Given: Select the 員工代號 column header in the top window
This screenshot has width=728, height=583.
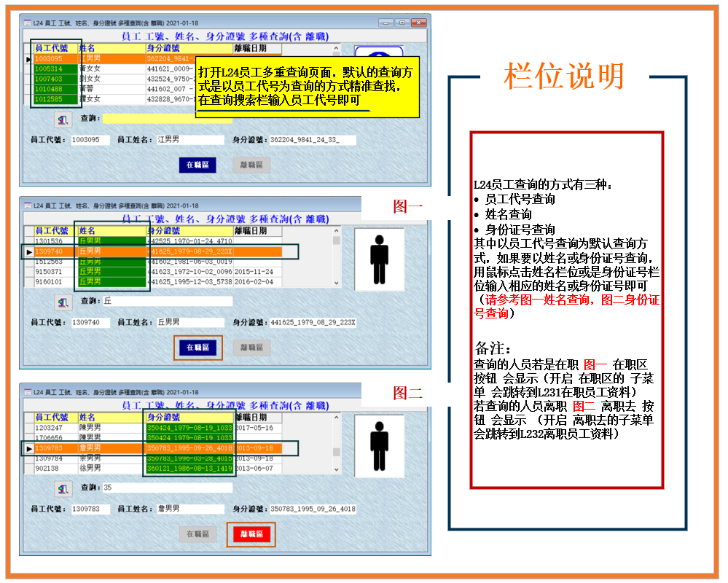Looking at the screenshot, I should click(54, 48).
